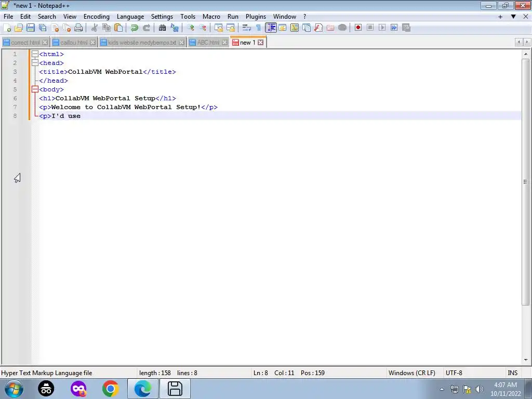Save the file using floppy disk icon

click(x=31, y=28)
